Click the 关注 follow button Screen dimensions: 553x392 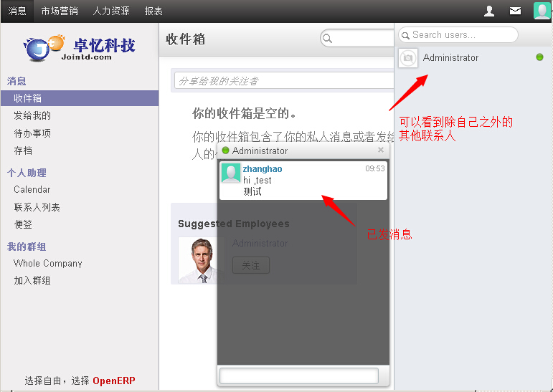[x=250, y=265]
